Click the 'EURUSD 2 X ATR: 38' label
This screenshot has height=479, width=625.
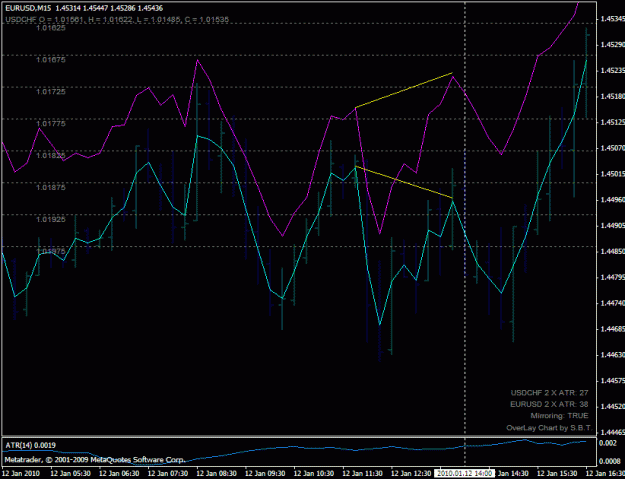(x=549, y=404)
